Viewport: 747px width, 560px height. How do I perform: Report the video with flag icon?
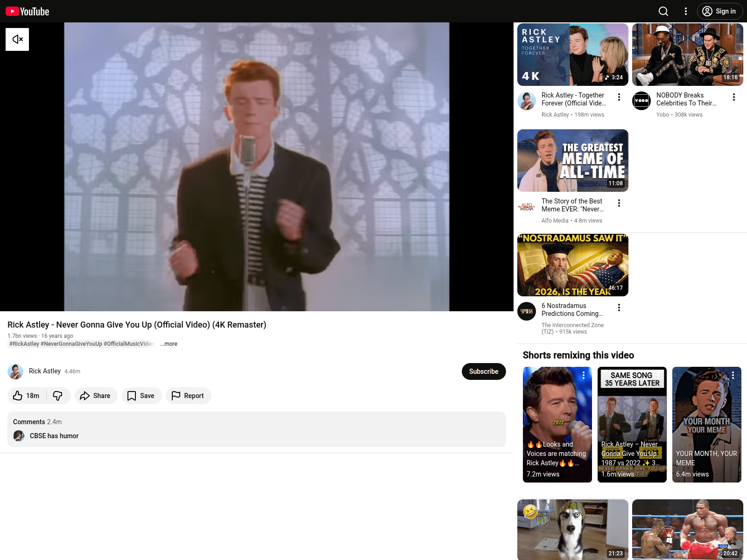pyautogui.click(x=188, y=396)
